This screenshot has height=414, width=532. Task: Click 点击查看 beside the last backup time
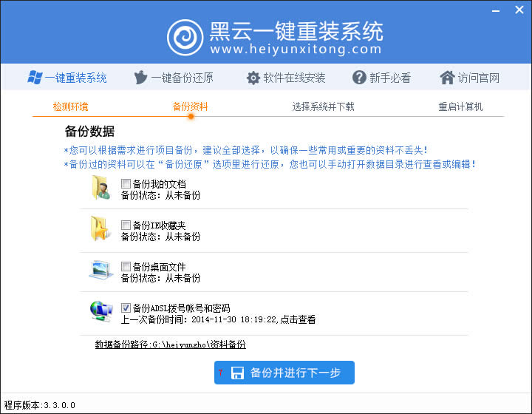(298, 319)
